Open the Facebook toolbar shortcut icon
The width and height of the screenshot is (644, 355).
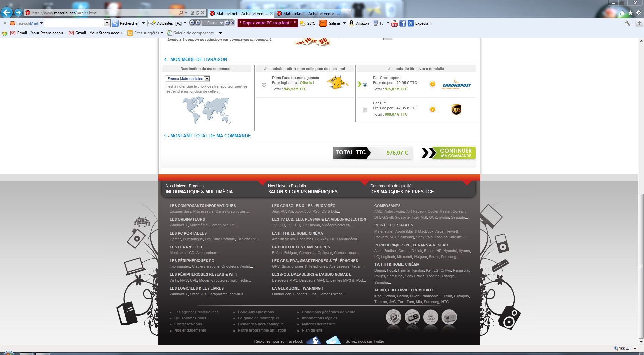pos(402,23)
